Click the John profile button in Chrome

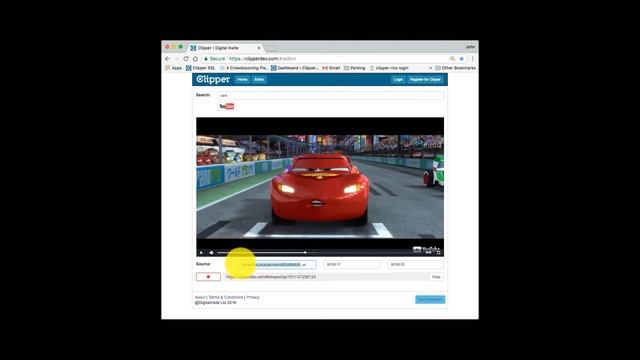click(470, 47)
